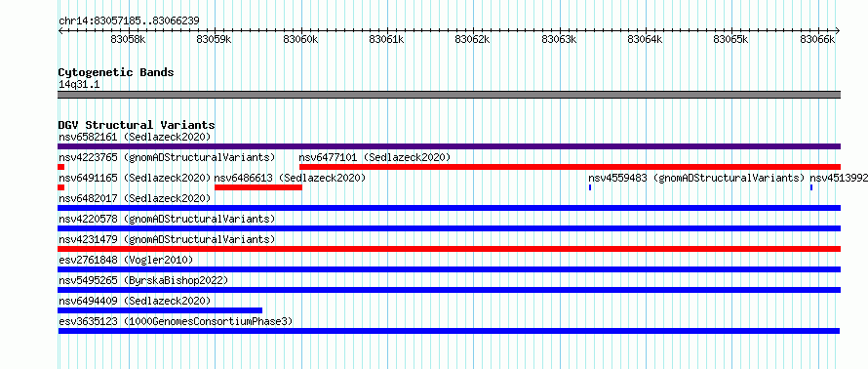This screenshot has height=369, width=868.
Task: Click the nsv4223765 small red bar
Action: (60, 167)
